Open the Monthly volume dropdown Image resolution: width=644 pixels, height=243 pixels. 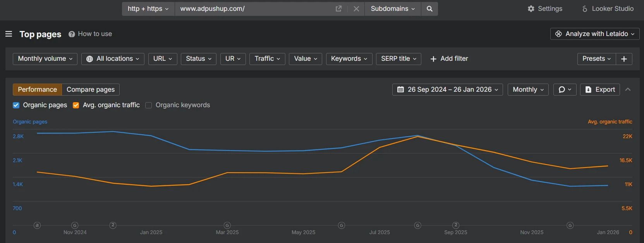45,58
